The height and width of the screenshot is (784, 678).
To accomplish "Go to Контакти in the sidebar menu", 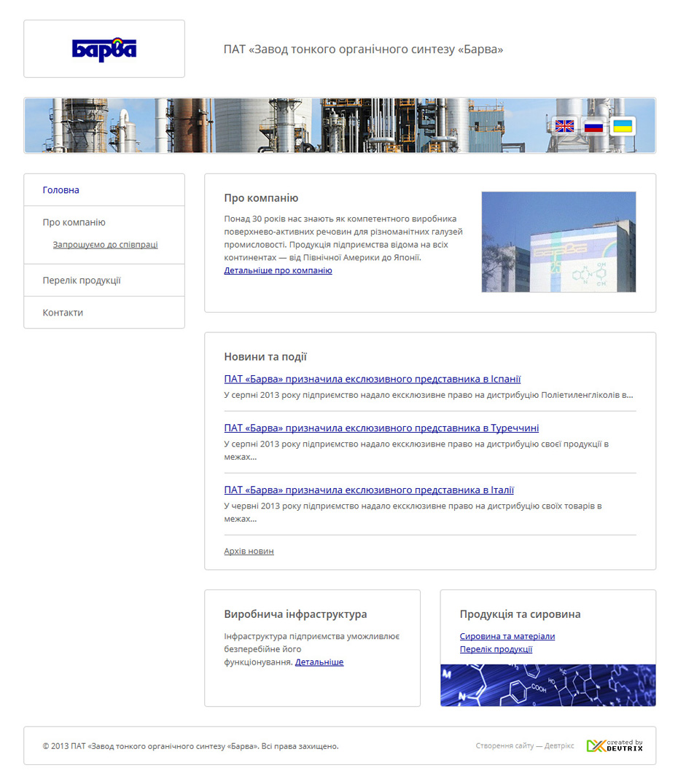I will tap(63, 313).
